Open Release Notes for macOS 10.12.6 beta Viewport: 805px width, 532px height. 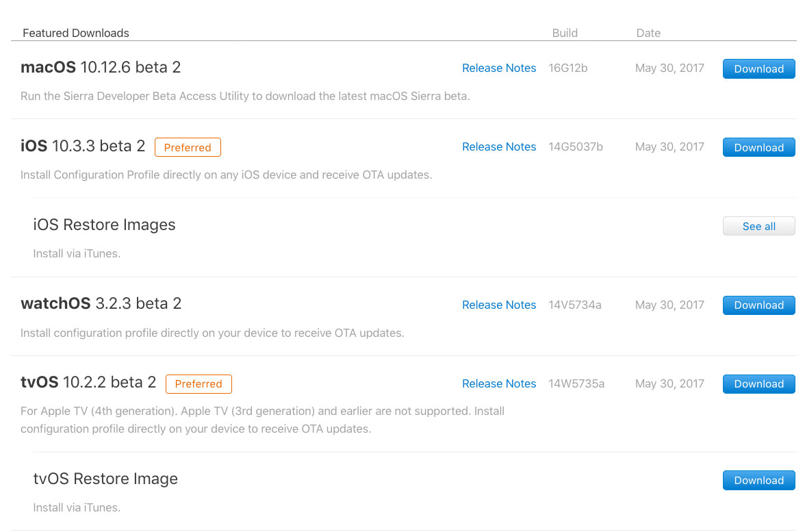499,68
